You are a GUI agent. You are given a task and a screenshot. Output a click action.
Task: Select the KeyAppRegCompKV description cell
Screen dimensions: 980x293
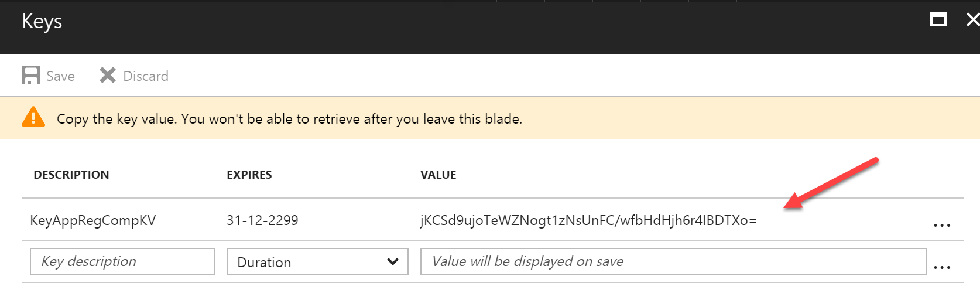point(93,220)
